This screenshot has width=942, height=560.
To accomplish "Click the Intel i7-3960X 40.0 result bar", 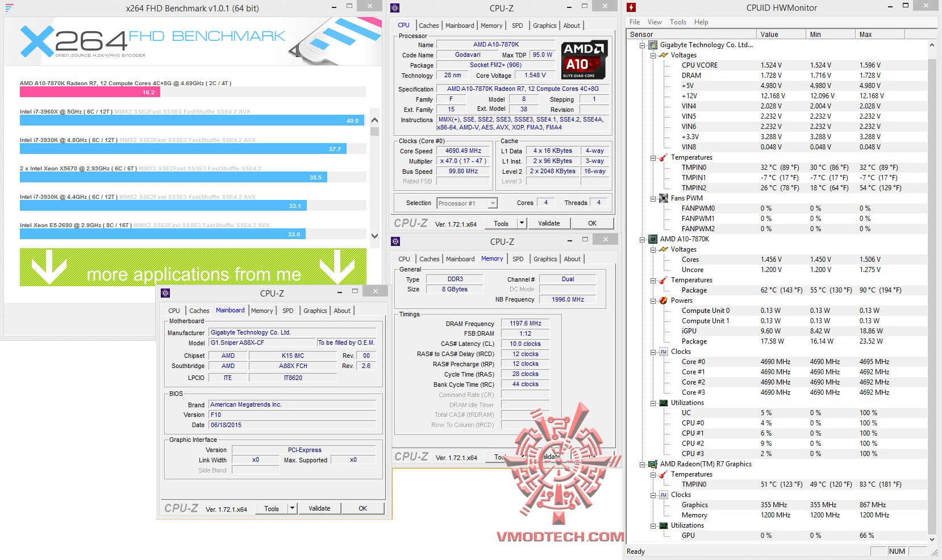I will point(192,120).
